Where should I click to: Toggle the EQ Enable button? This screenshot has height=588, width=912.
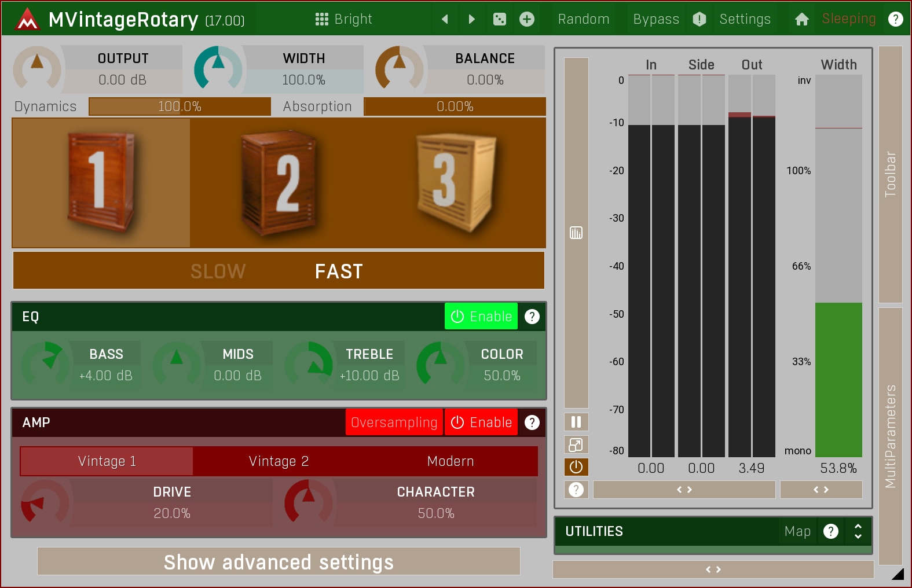(481, 317)
